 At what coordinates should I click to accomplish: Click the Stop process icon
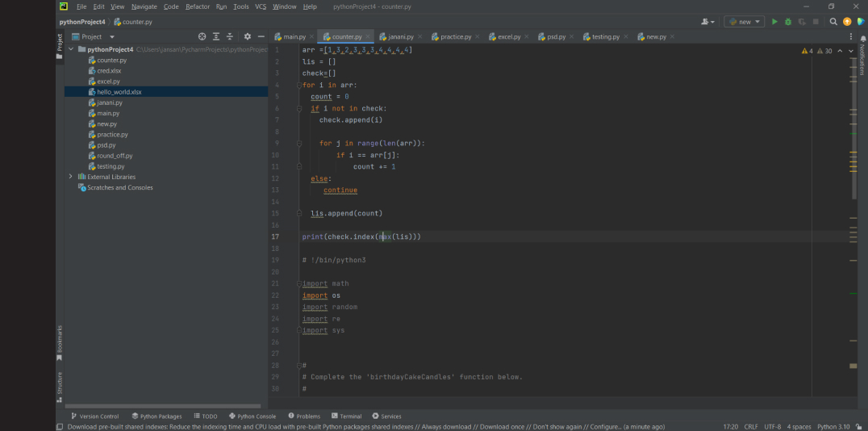point(816,22)
